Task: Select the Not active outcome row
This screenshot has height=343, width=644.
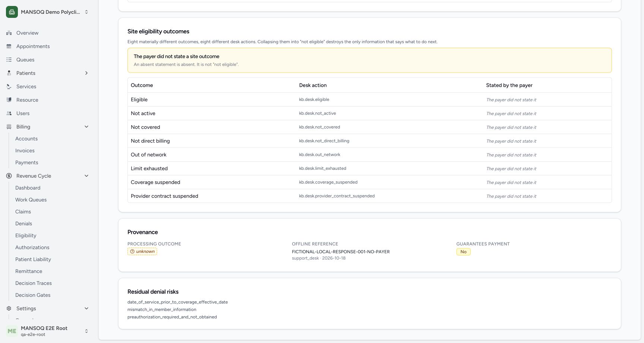Action: (370, 113)
